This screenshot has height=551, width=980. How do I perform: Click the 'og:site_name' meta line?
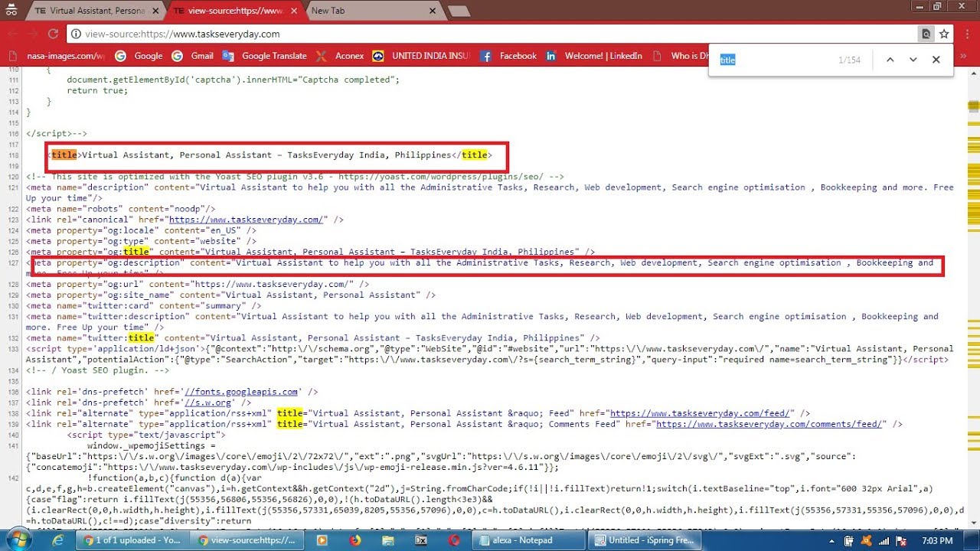coord(230,295)
